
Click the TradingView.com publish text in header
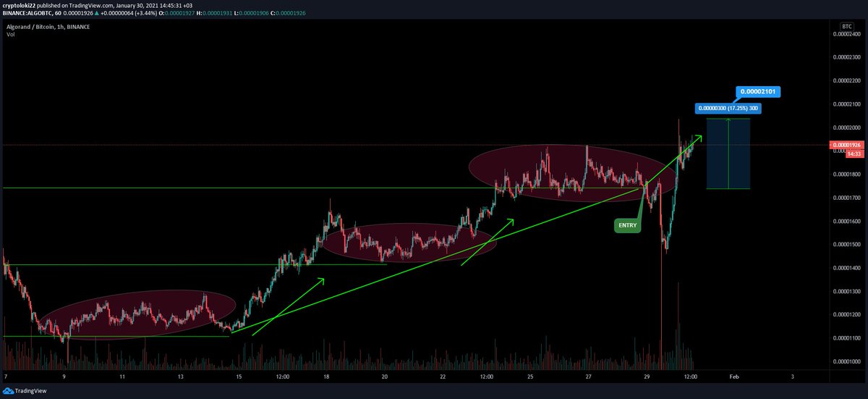pos(93,4)
